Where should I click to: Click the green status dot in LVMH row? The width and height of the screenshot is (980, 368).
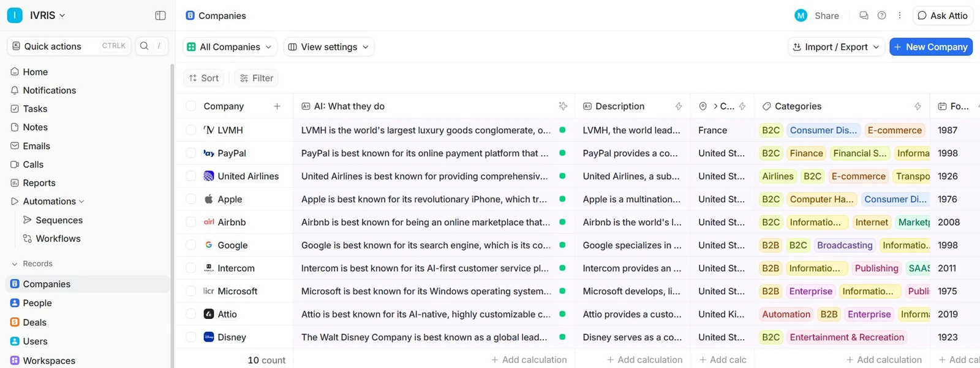[x=562, y=130]
